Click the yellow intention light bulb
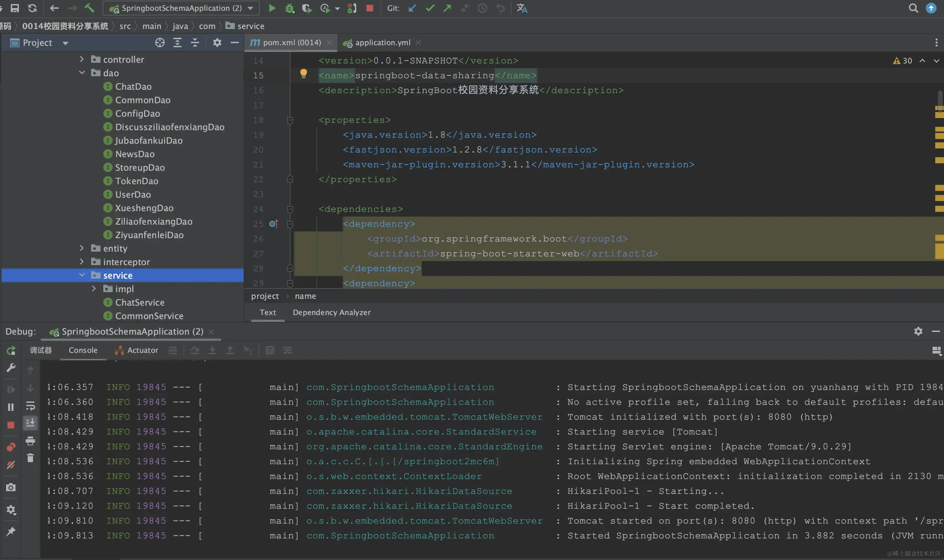 click(x=303, y=73)
